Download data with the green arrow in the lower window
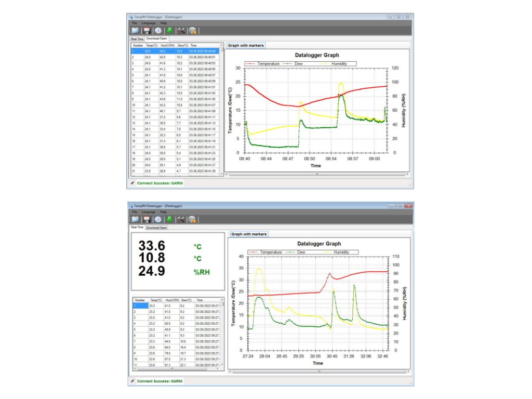The height and width of the screenshot is (399, 532). tap(169, 220)
